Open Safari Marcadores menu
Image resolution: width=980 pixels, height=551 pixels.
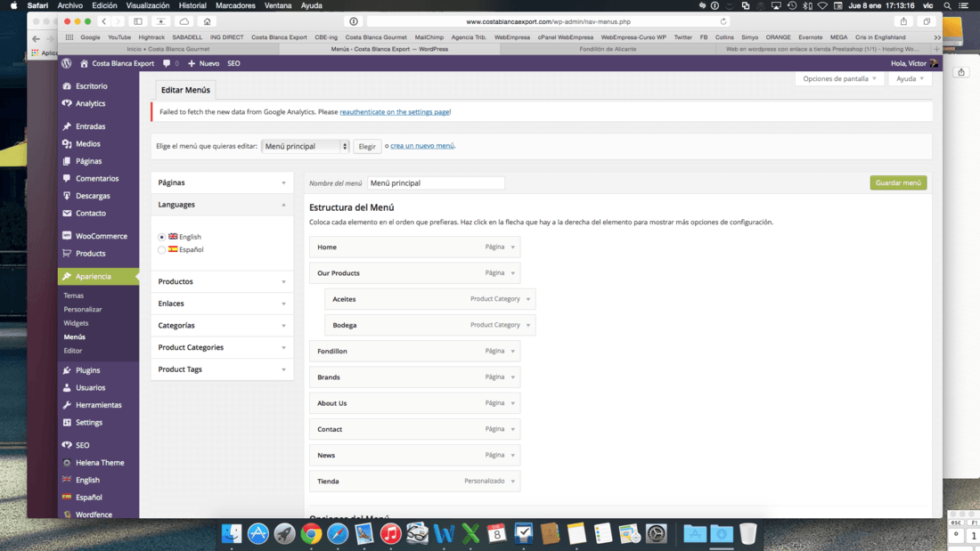point(235,5)
